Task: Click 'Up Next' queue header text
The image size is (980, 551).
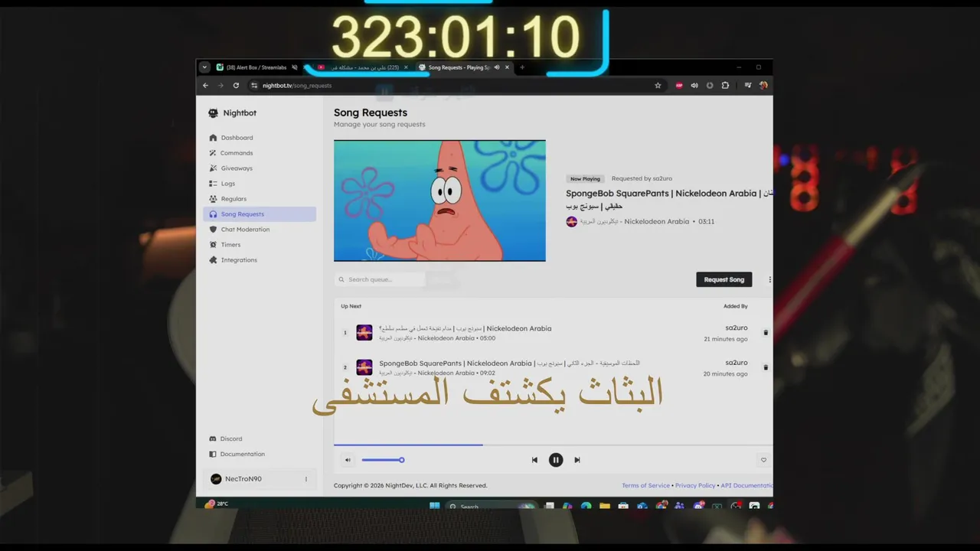Action: 351,306
